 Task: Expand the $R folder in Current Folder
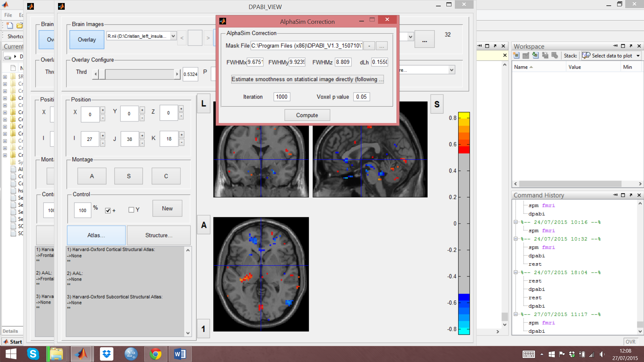5,77
